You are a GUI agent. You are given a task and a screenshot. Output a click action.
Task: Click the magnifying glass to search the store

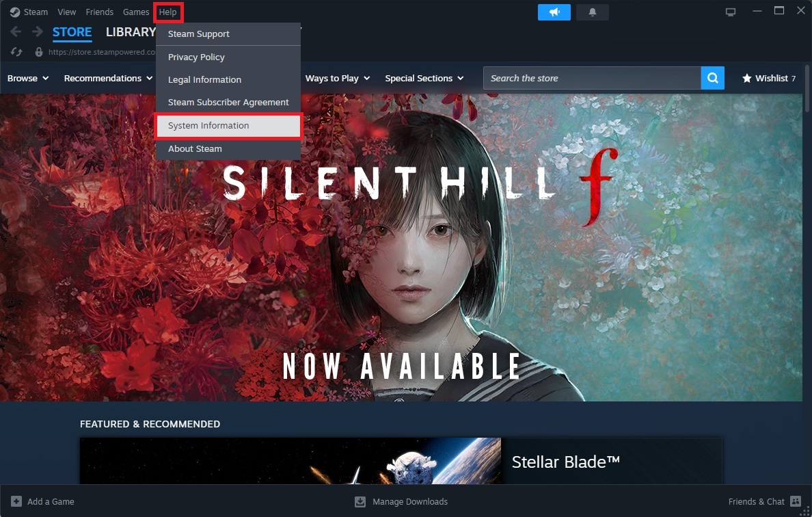712,78
